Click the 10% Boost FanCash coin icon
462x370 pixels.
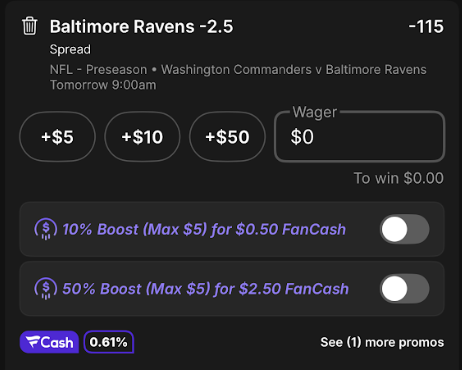coord(46,229)
